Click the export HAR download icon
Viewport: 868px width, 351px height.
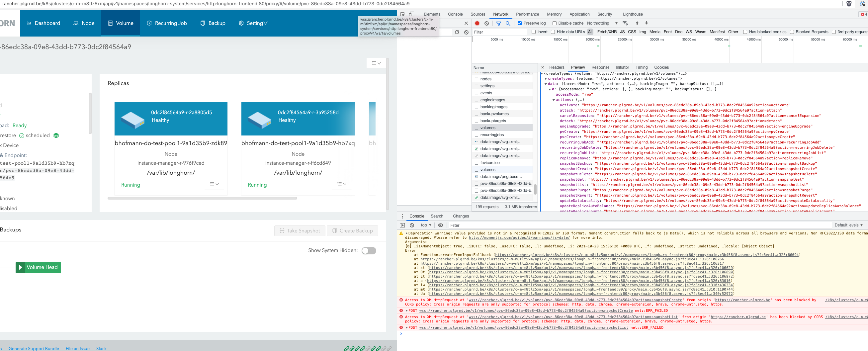646,23
